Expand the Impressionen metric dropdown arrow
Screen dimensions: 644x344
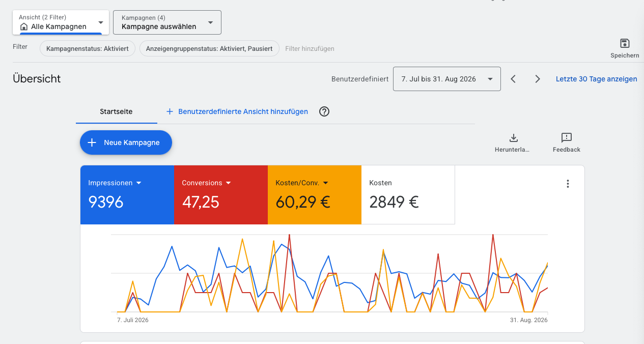[138, 183]
